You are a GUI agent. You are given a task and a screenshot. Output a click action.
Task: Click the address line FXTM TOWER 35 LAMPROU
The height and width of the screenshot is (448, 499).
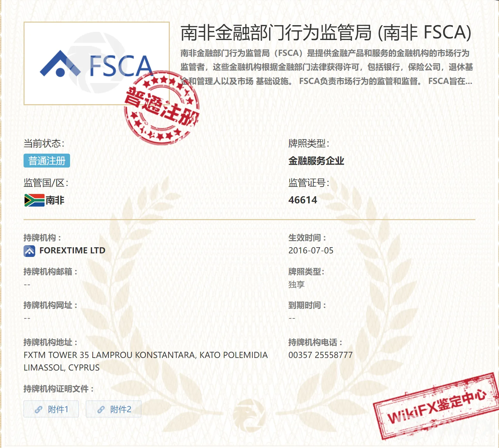click(146, 355)
